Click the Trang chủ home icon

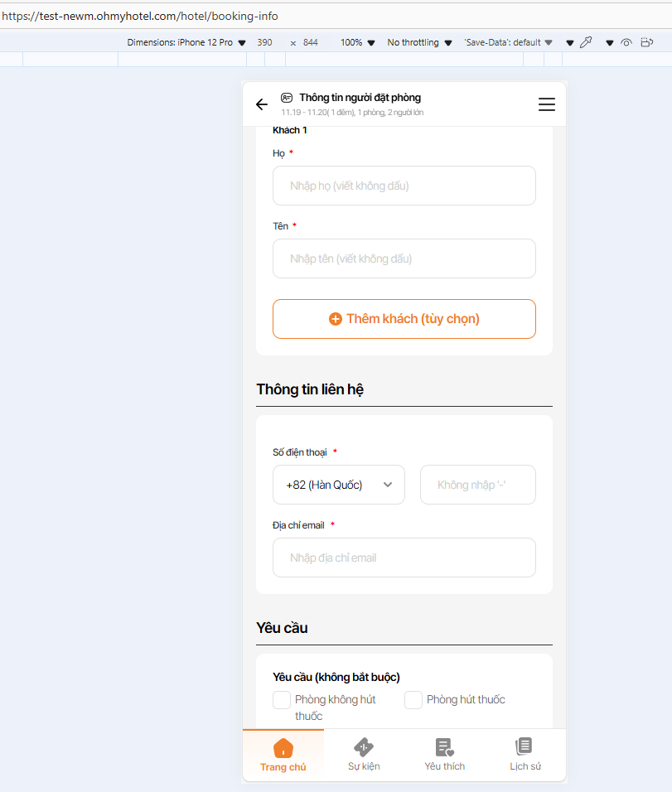click(283, 747)
